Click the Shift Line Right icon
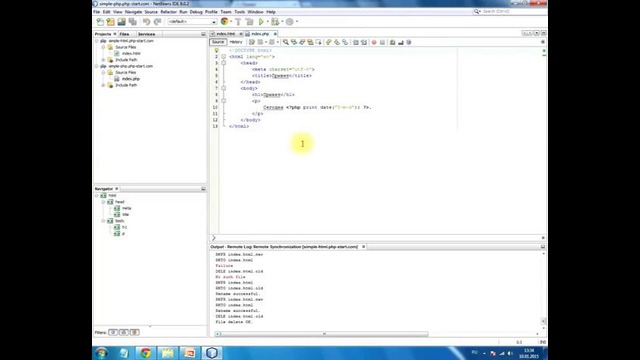 (x=364, y=42)
